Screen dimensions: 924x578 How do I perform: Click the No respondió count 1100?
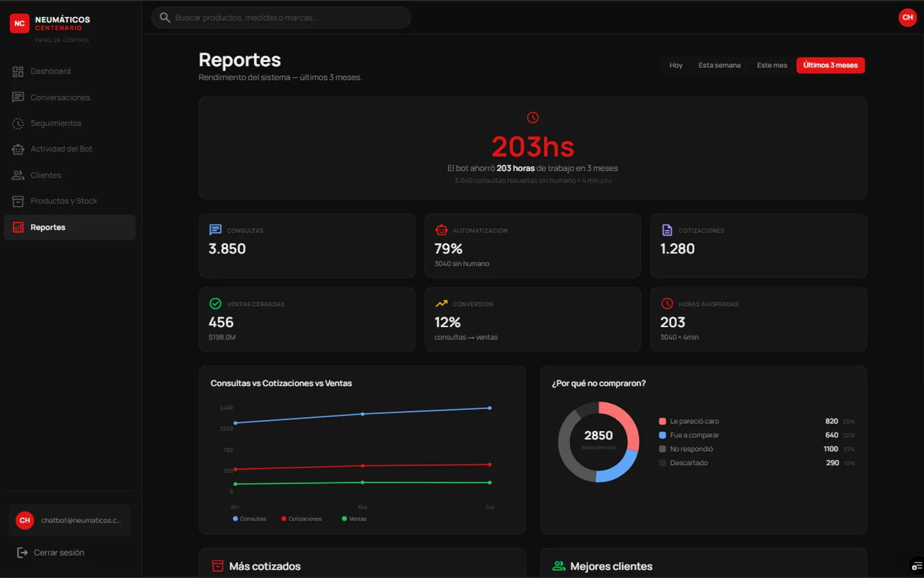pyautogui.click(x=830, y=449)
